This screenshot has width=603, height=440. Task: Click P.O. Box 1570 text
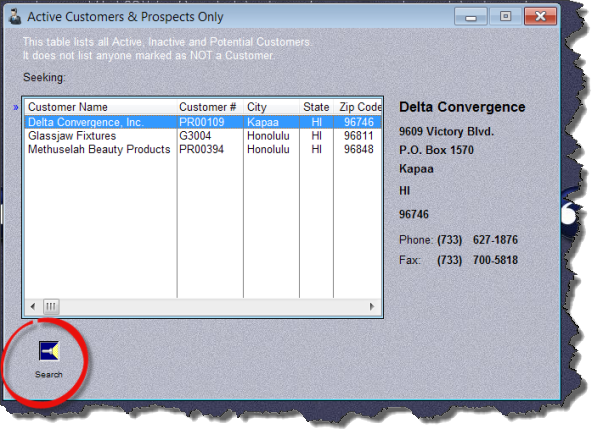436,150
